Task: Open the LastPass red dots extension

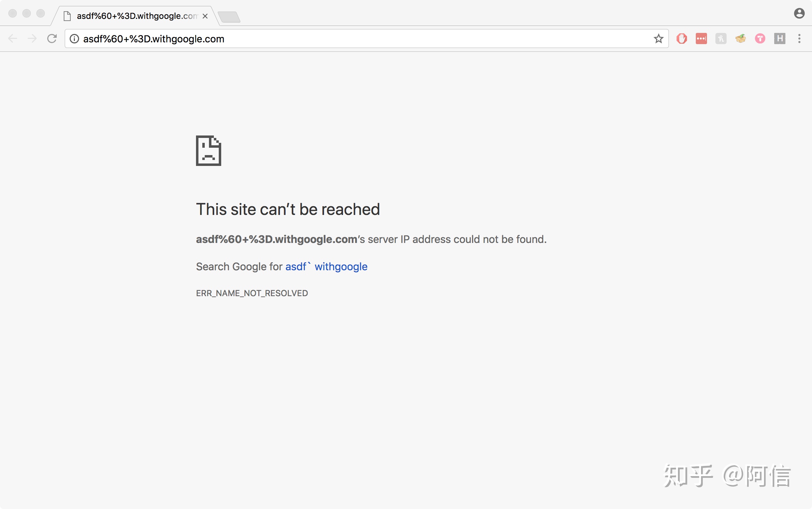Action: point(701,39)
